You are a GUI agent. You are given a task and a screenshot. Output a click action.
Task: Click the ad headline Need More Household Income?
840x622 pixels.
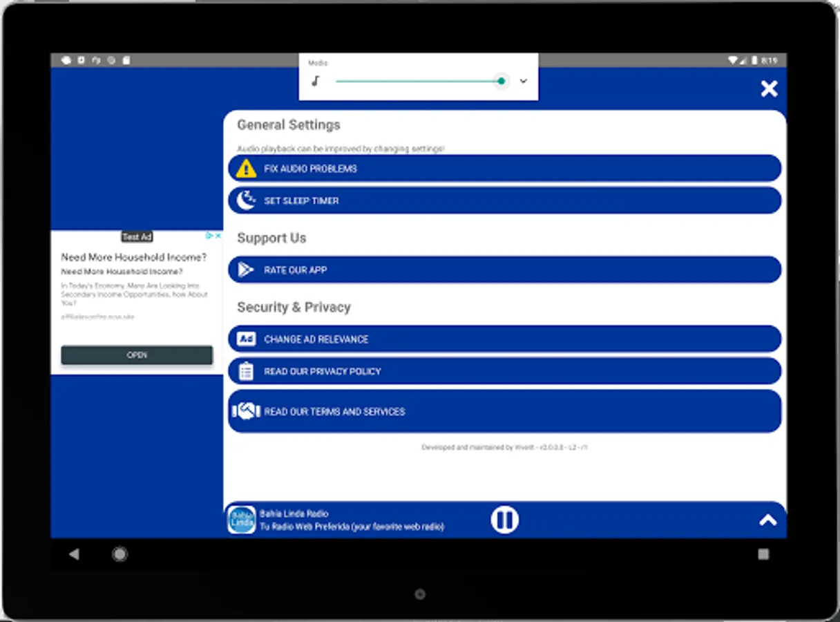point(133,257)
